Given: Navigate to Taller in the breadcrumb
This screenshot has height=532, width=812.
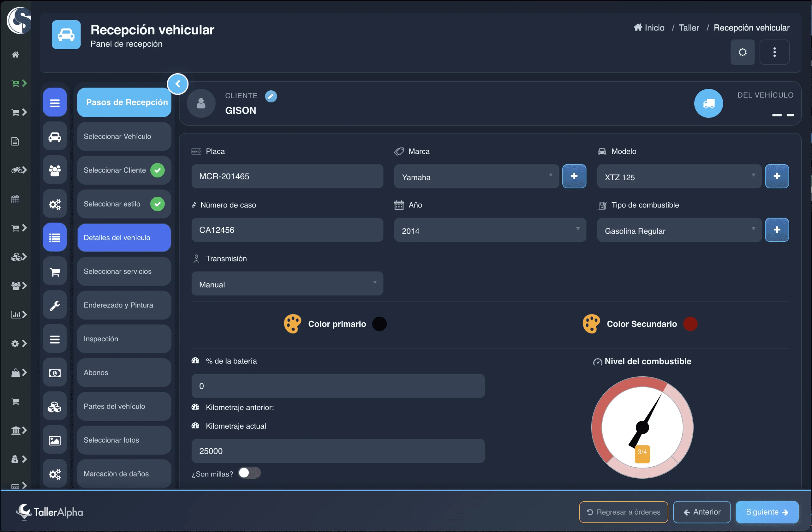Looking at the screenshot, I should click(x=689, y=28).
